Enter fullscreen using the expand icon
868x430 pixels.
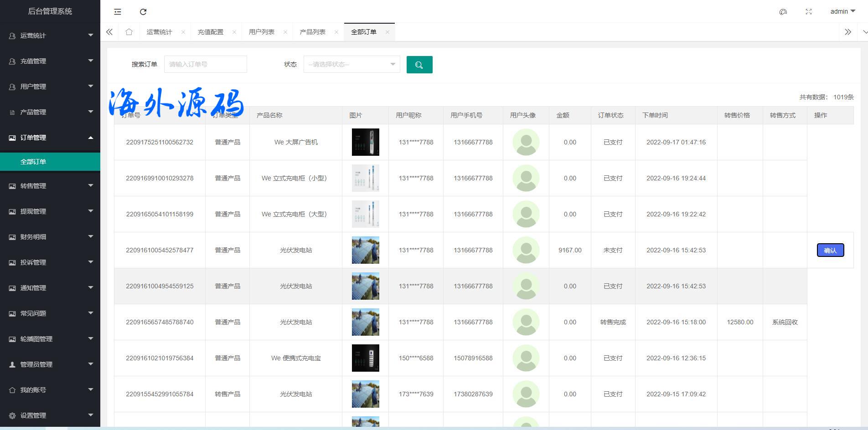click(808, 12)
